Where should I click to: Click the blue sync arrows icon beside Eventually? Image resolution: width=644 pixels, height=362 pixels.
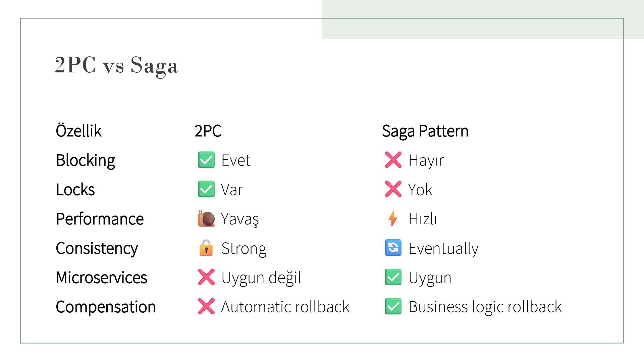click(393, 248)
